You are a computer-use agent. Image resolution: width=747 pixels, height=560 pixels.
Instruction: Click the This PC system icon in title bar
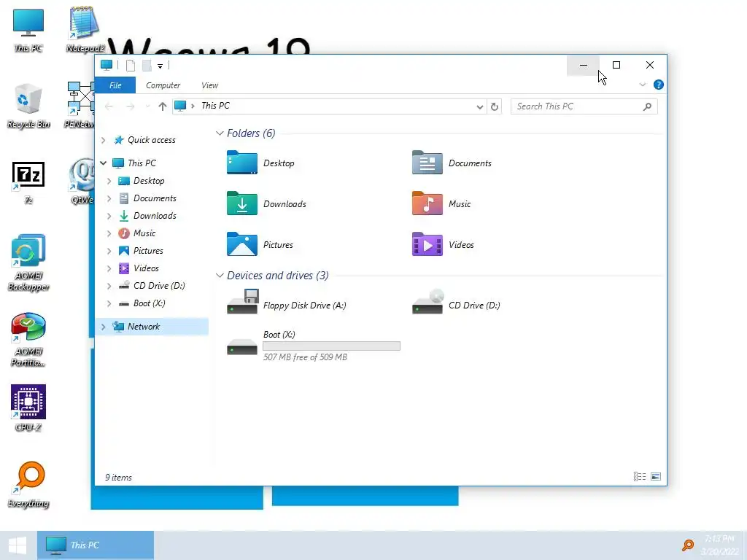coord(107,65)
